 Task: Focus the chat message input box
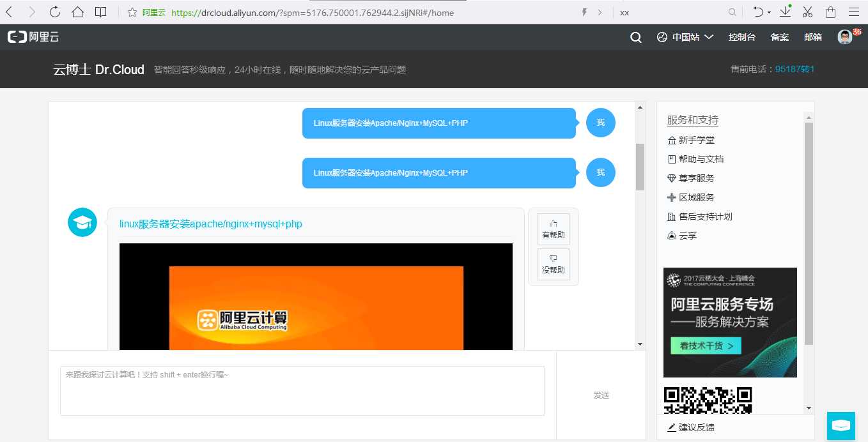click(302, 391)
